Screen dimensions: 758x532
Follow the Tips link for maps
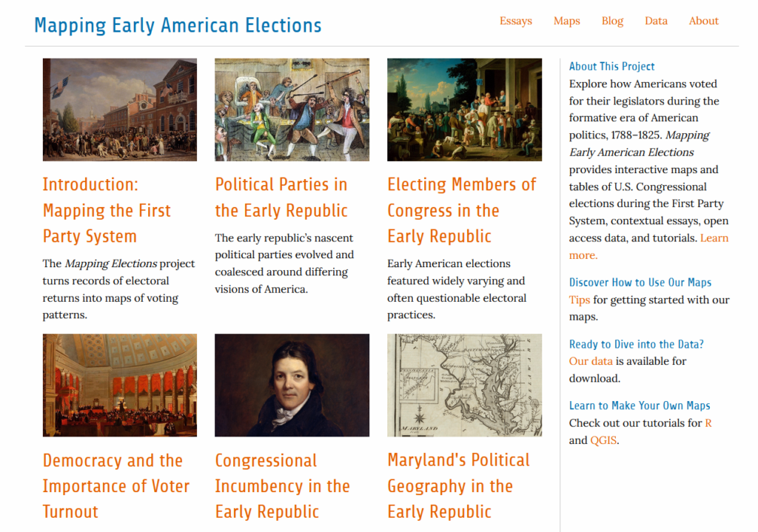(x=580, y=300)
